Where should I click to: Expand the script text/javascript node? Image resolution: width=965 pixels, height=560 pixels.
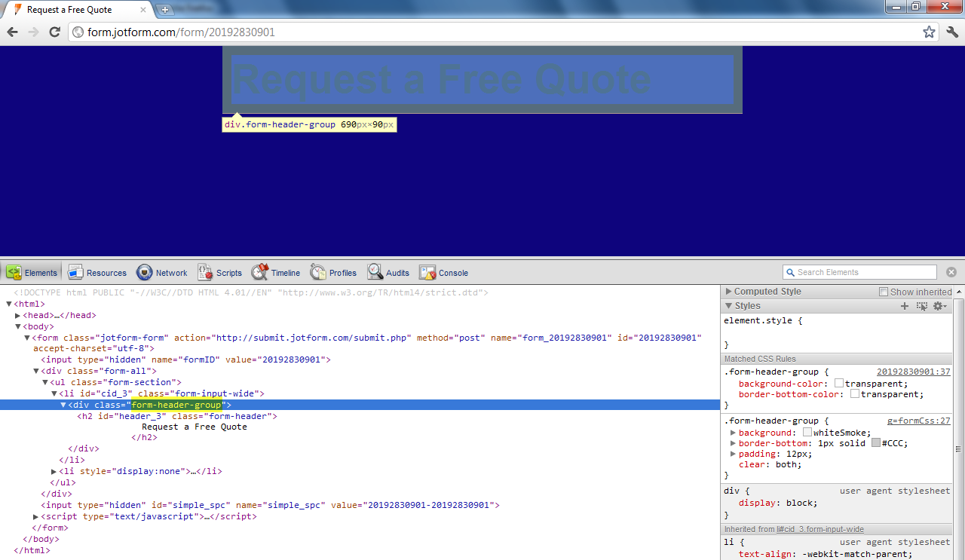coord(36,516)
